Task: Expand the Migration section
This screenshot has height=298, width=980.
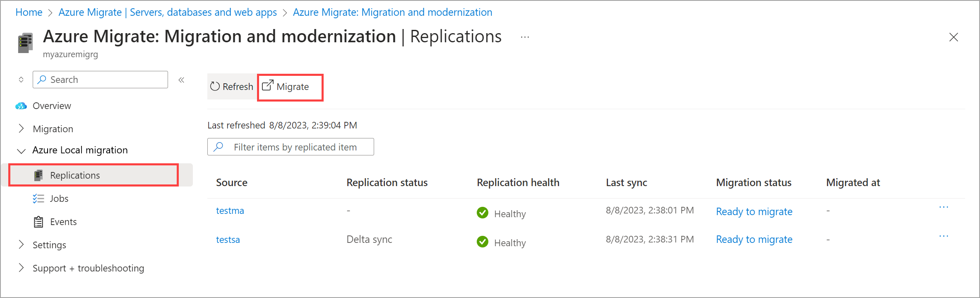Action: 22,129
